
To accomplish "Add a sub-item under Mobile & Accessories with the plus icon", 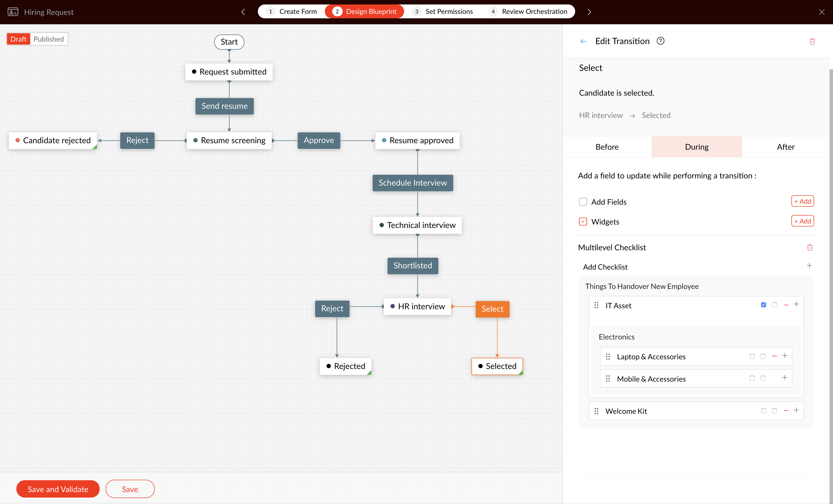I will click(x=785, y=377).
